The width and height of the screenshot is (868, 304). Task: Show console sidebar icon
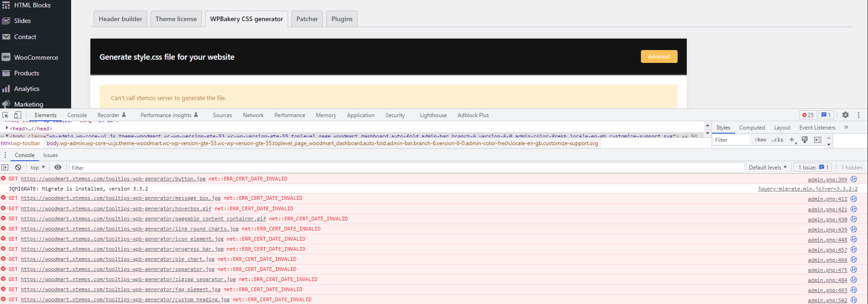pyautogui.click(x=5, y=167)
